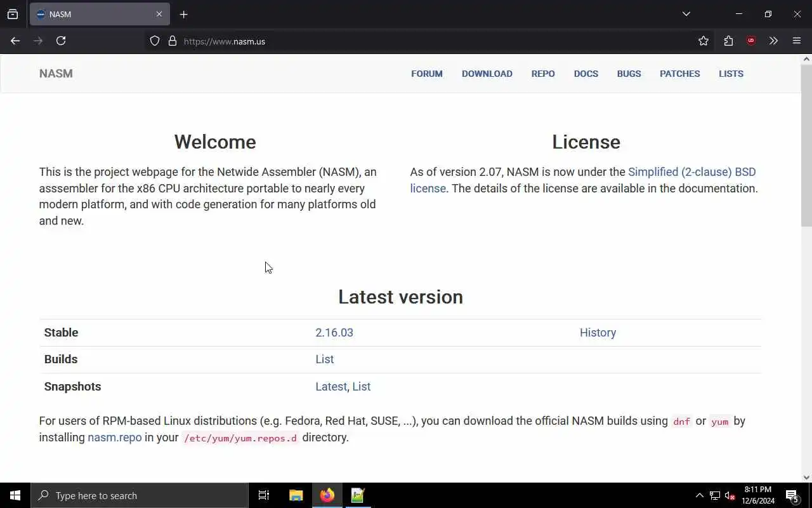
Task: Show hidden system tray icons
Action: pos(700,495)
